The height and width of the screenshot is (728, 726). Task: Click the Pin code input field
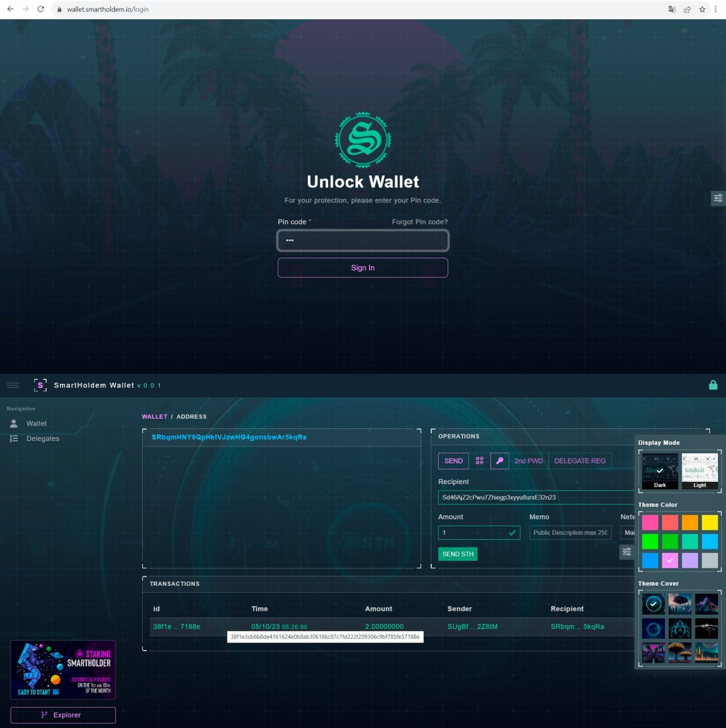point(363,240)
